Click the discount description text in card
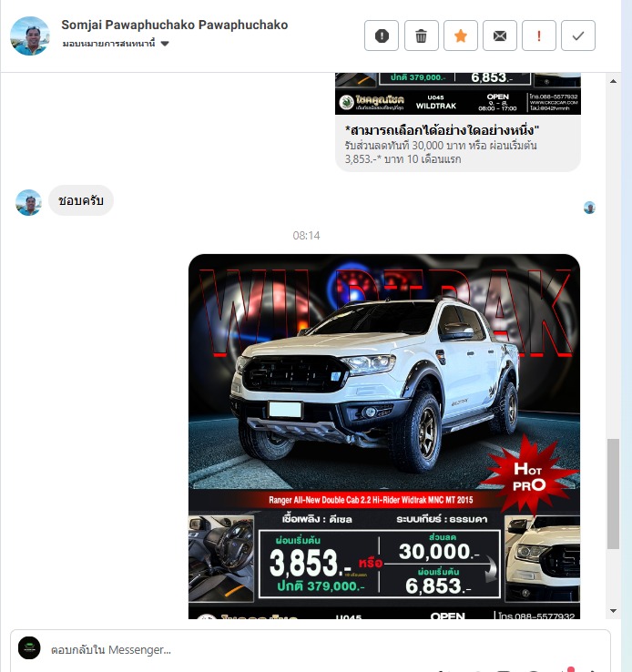The image size is (632, 672). (x=441, y=152)
